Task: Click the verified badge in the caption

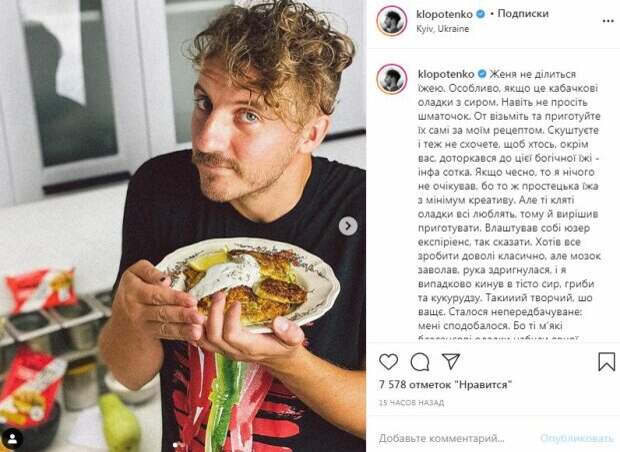Action: (x=482, y=74)
